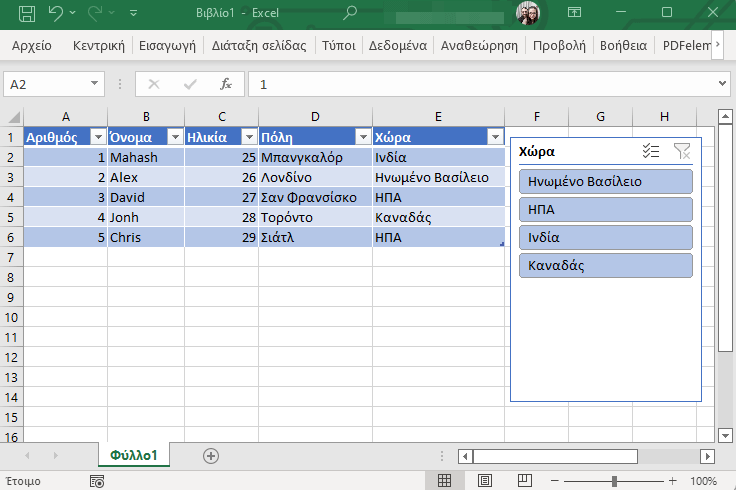Click the zoom in plus button
Viewport: 736px width, 490px height.
coord(672,481)
